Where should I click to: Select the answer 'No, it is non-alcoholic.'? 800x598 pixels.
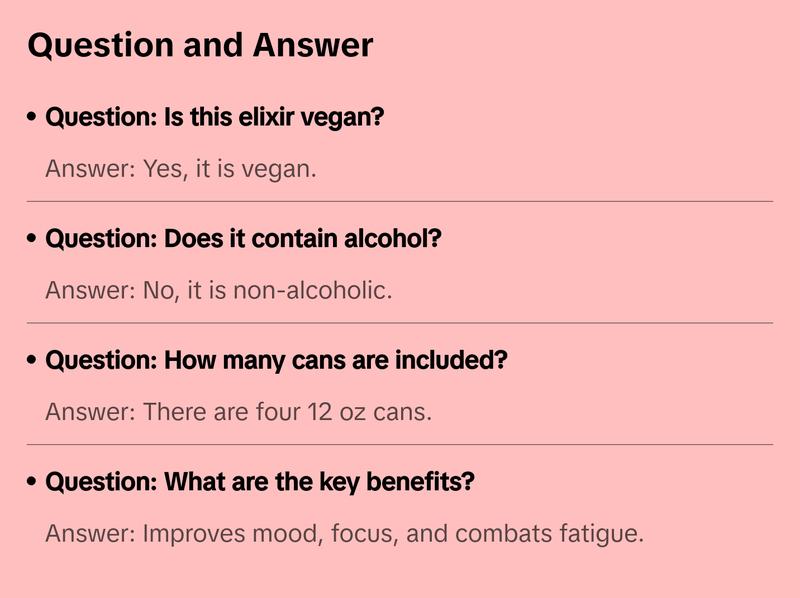219,290
